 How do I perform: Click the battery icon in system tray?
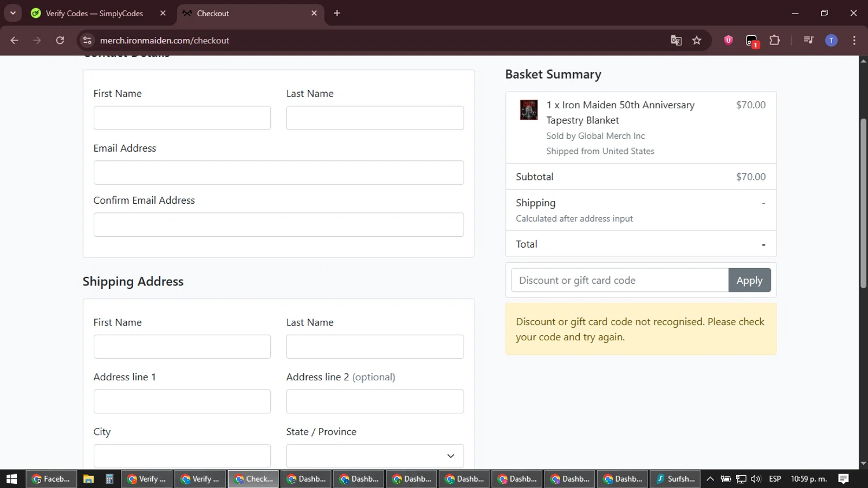[726, 479]
